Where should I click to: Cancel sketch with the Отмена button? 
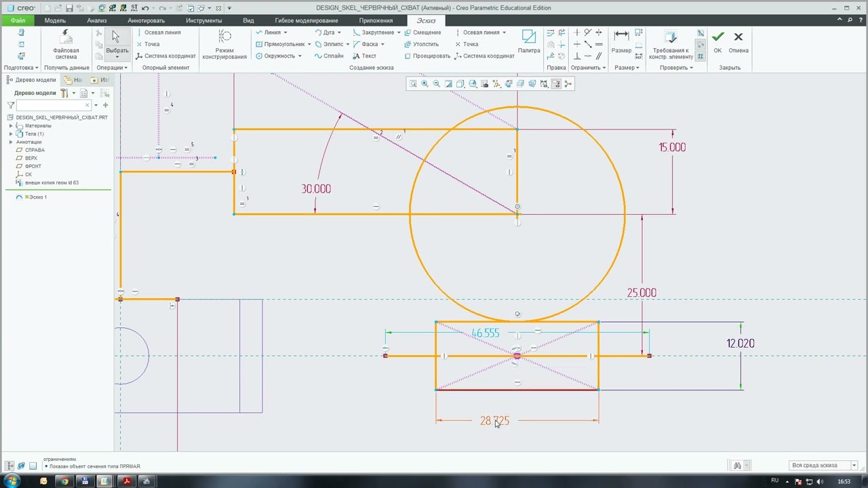738,41
